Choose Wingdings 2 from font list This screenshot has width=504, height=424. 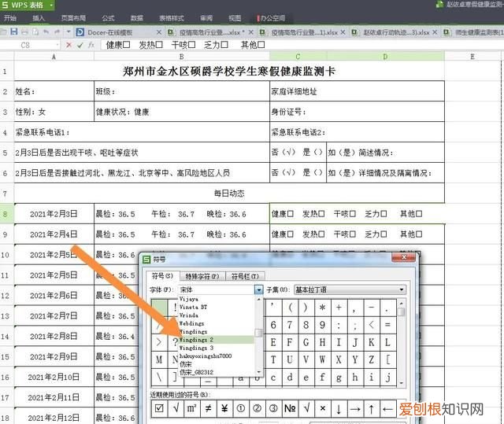point(217,340)
